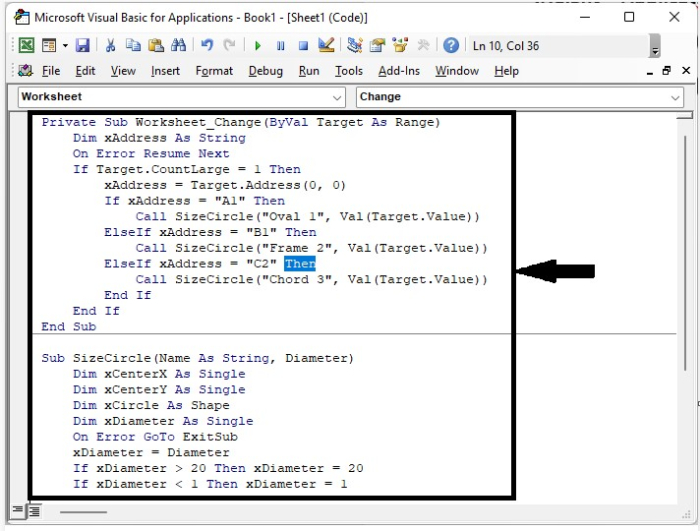The height and width of the screenshot is (531, 700).
Task: Cut selection with the scissors icon
Action: pos(110,46)
